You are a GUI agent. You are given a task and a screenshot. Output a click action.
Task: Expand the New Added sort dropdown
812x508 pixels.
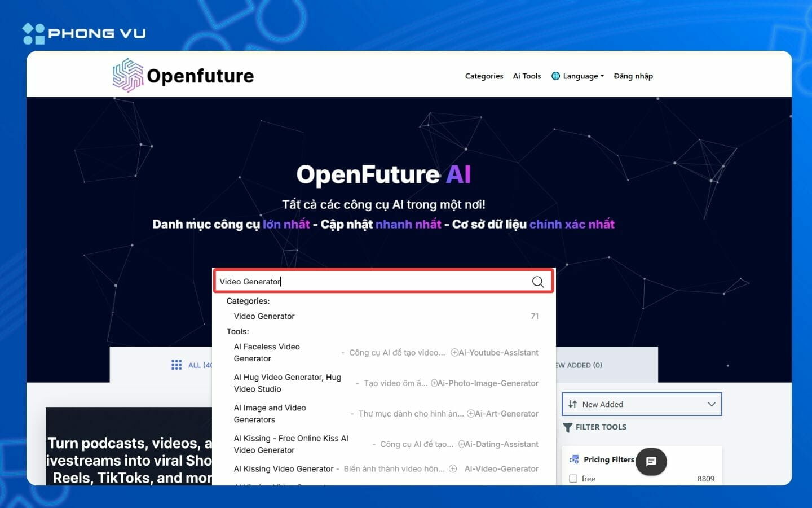point(642,404)
